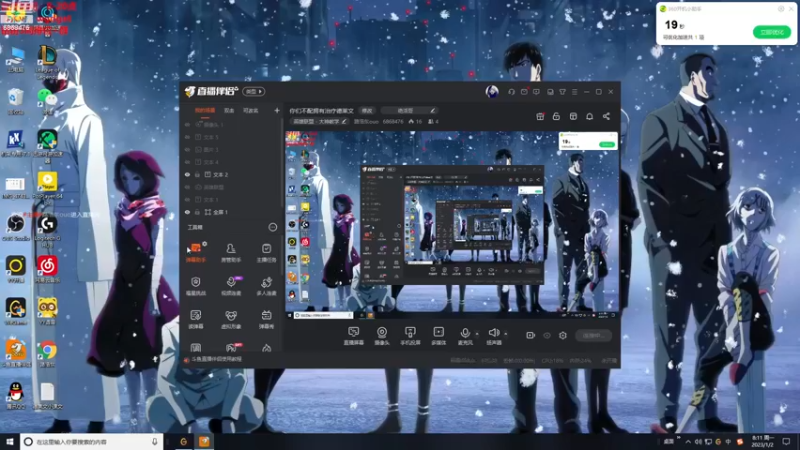Click the room number 6868476
Image resolution: width=800 pixels, height=450 pixels.
[393, 121]
